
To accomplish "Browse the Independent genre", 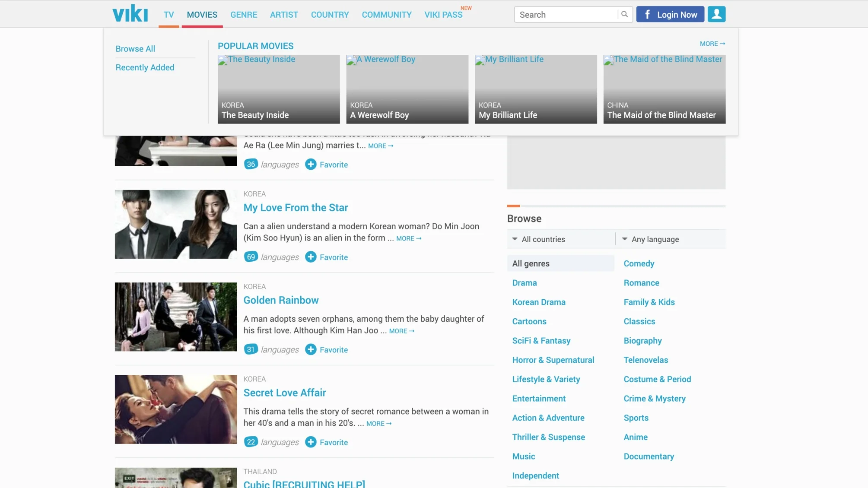I will (536, 475).
